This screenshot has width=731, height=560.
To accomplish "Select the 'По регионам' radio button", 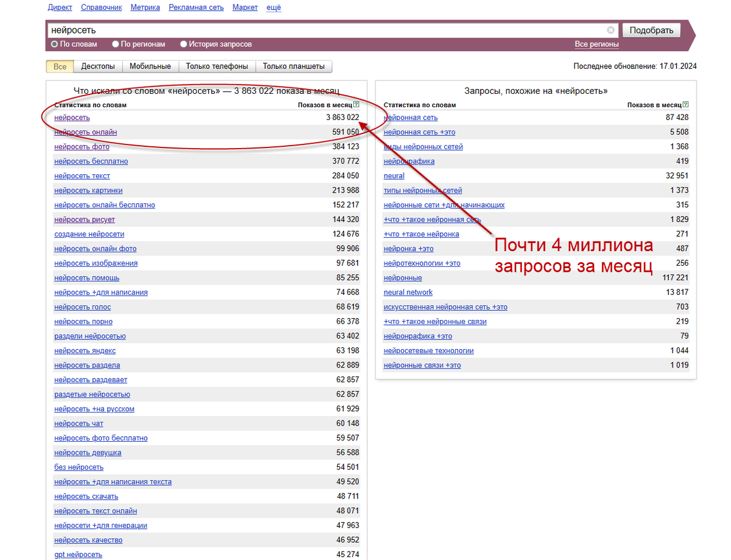I will (x=116, y=44).
